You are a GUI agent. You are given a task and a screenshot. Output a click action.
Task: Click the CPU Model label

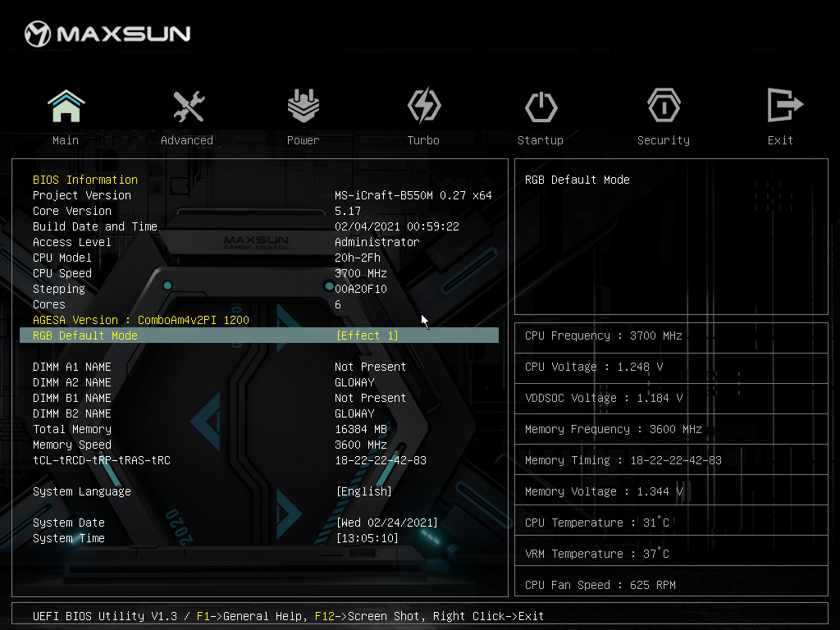click(62, 257)
